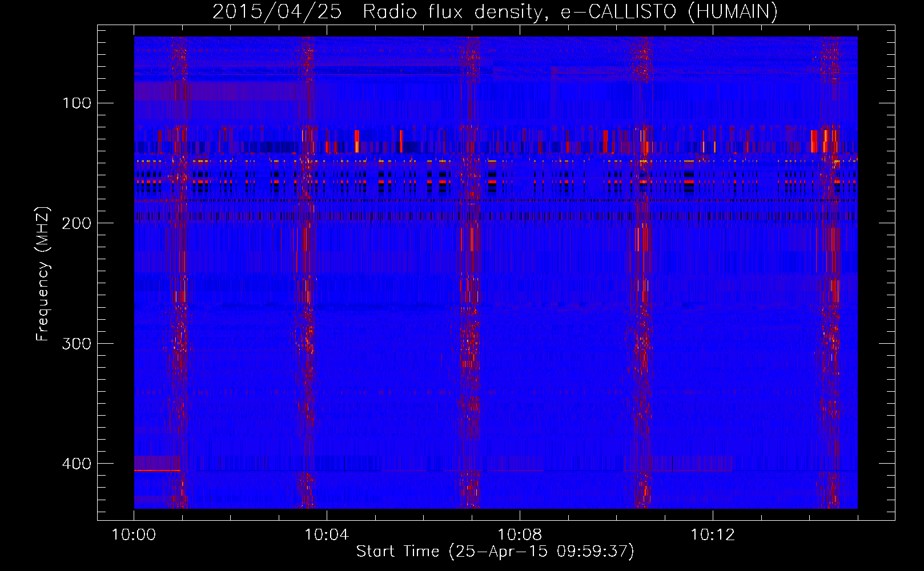Click the 10:12 time tick label
The image size is (924, 571).
[x=713, y=535]
